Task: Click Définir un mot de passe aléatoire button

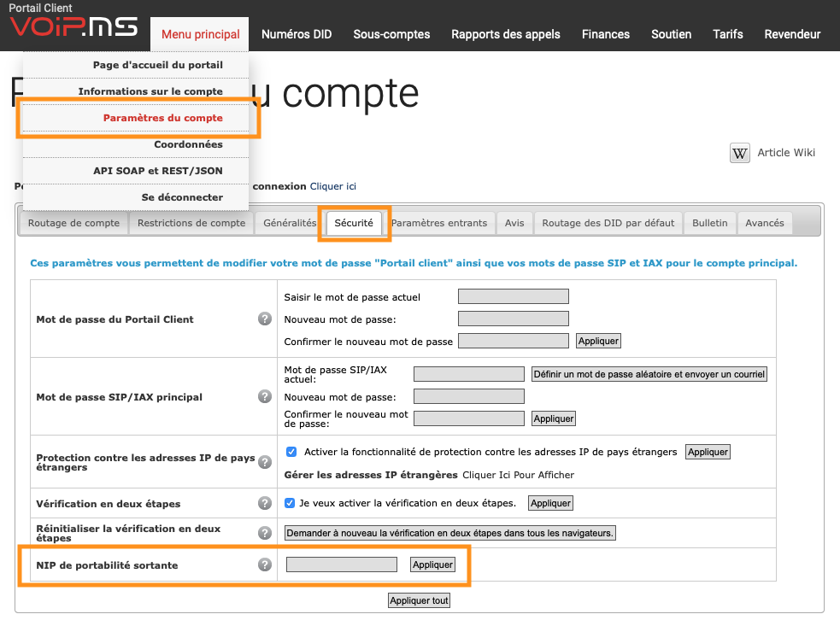Action: (x=649, y=374)
